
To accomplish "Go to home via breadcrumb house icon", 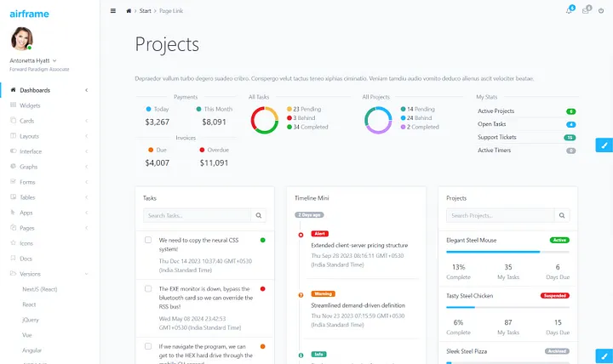I will tap(129, 11).
